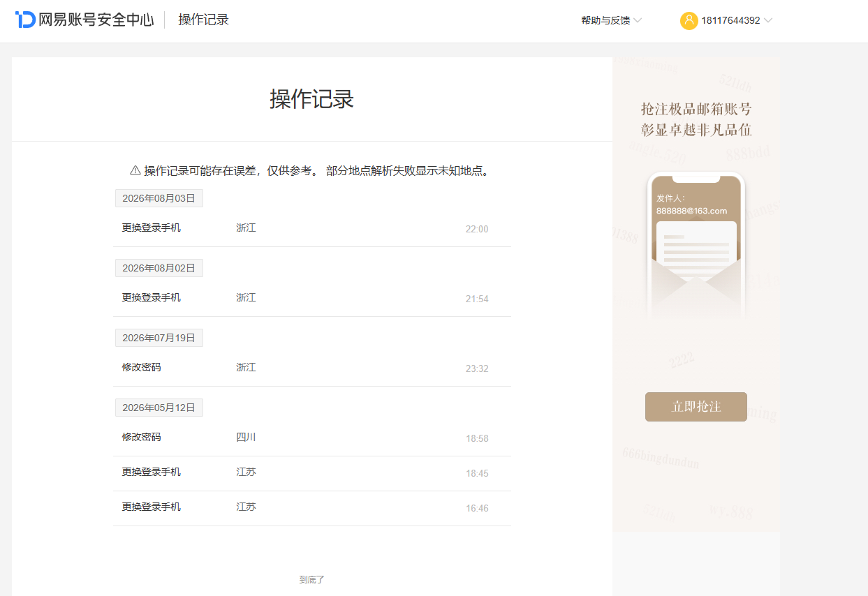Image resolution: width=868 pixels, height=596 pixels.
Task: Click the warning triangle icon in the notice
Action: pos(135,170)
